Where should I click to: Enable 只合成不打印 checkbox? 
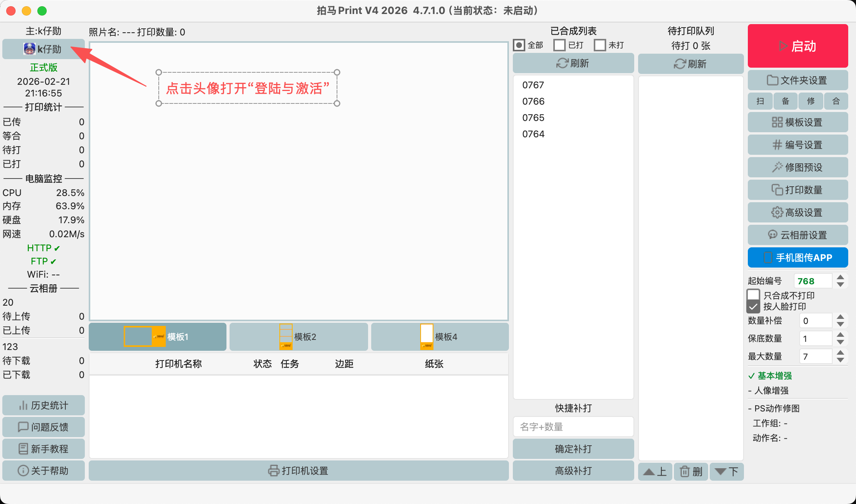(754, 295)
